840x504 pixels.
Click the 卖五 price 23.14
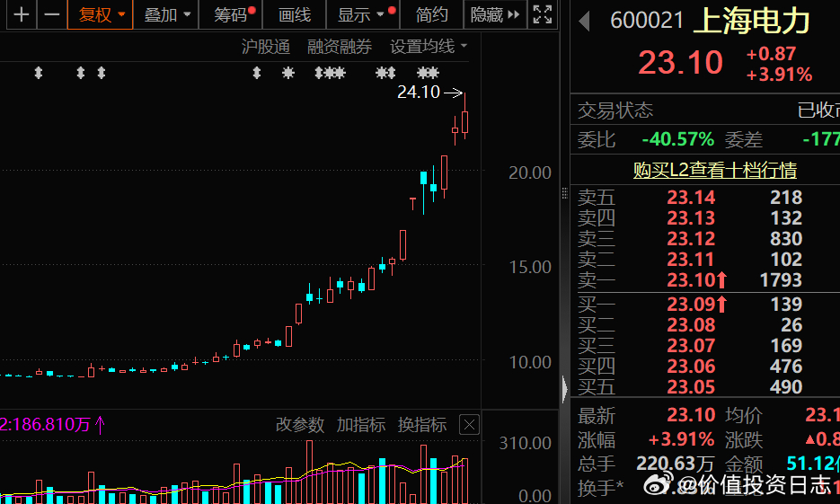point(691,198)
